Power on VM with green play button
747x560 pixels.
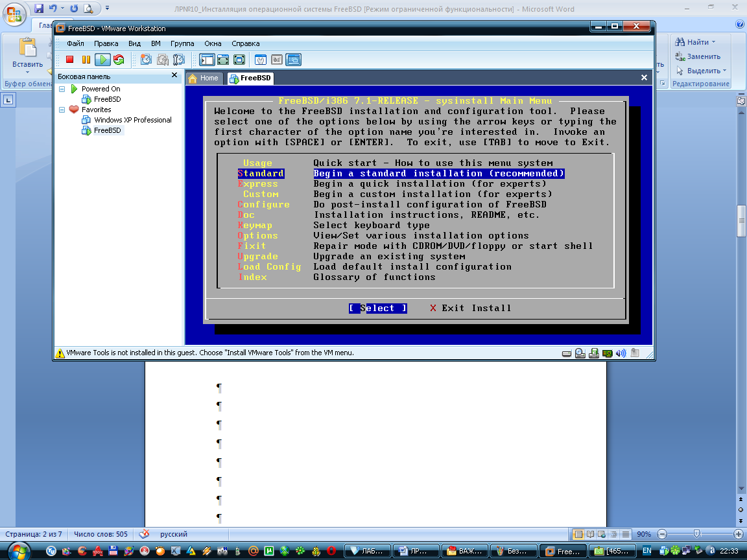pos(102,60)
